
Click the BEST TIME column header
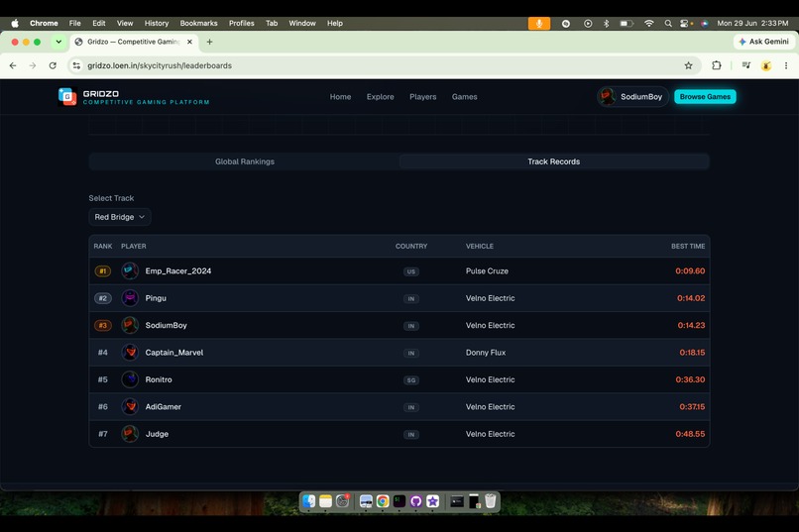tap(688, 246)
